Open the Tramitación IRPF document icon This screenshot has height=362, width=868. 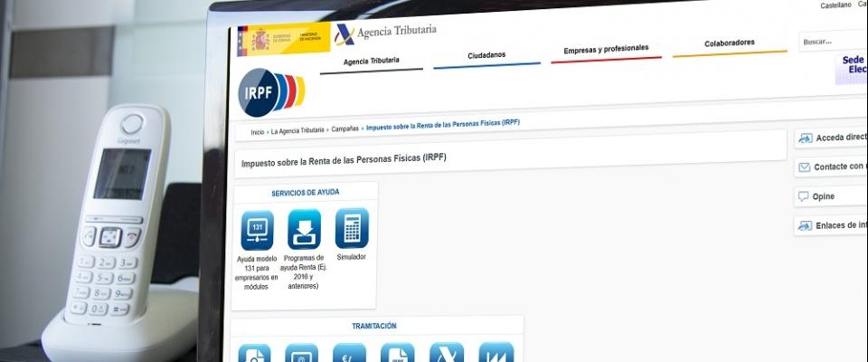(x=398, y=353)
